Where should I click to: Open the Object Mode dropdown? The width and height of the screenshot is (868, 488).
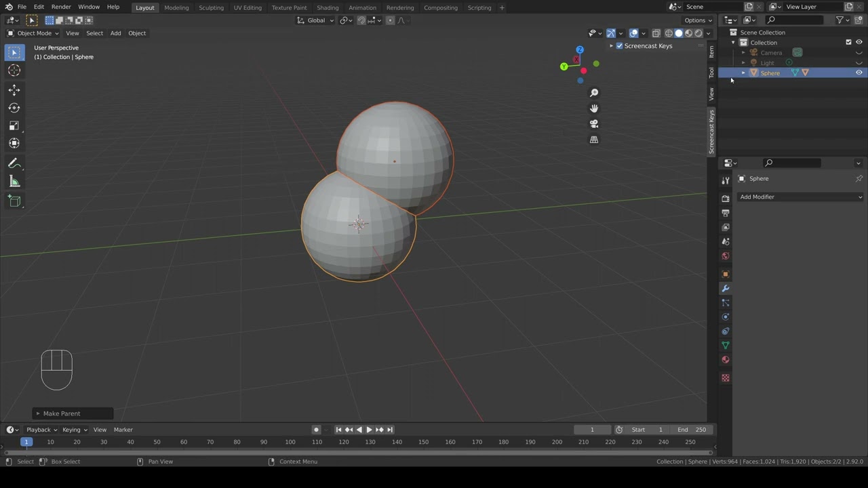click(x=33, y=33)
